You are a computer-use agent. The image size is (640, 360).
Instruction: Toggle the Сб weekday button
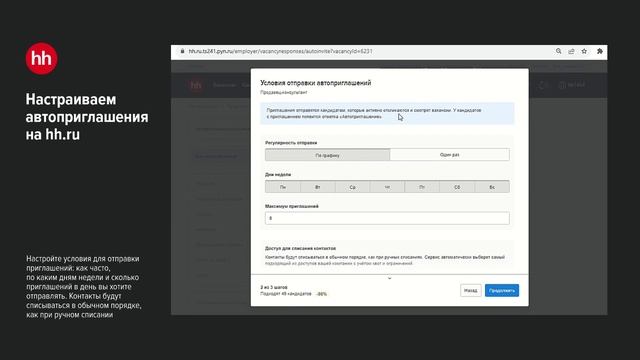(457, 187)
